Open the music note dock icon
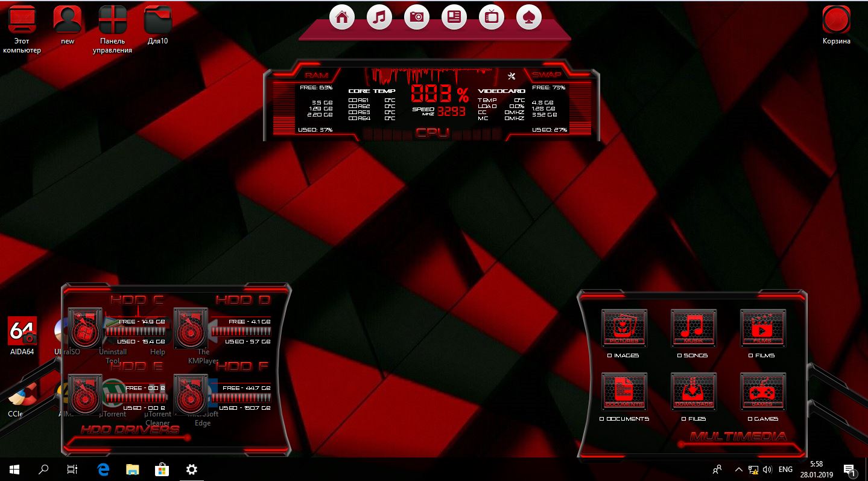868x481 pixels. point(379,18)
